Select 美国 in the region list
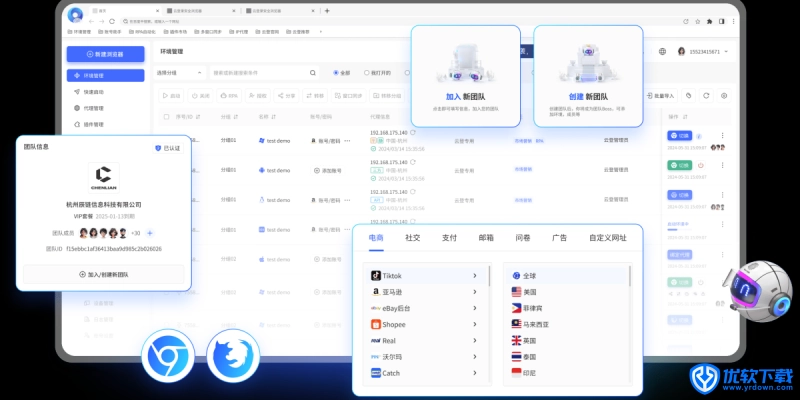The width and height of the screenshot is (800, 400). click(x=567, y=292)
